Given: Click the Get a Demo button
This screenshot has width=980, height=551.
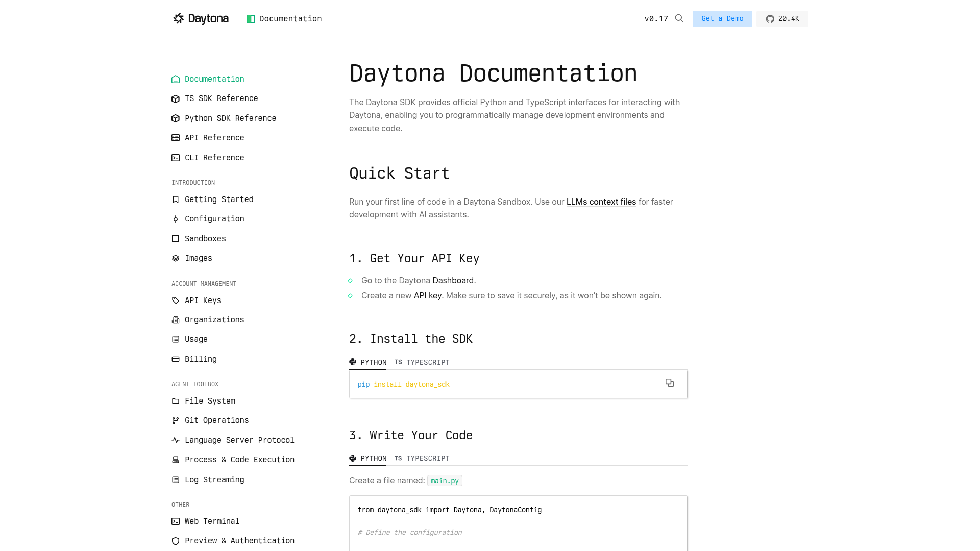Looking at the screenshot, I should pos(722,19).
